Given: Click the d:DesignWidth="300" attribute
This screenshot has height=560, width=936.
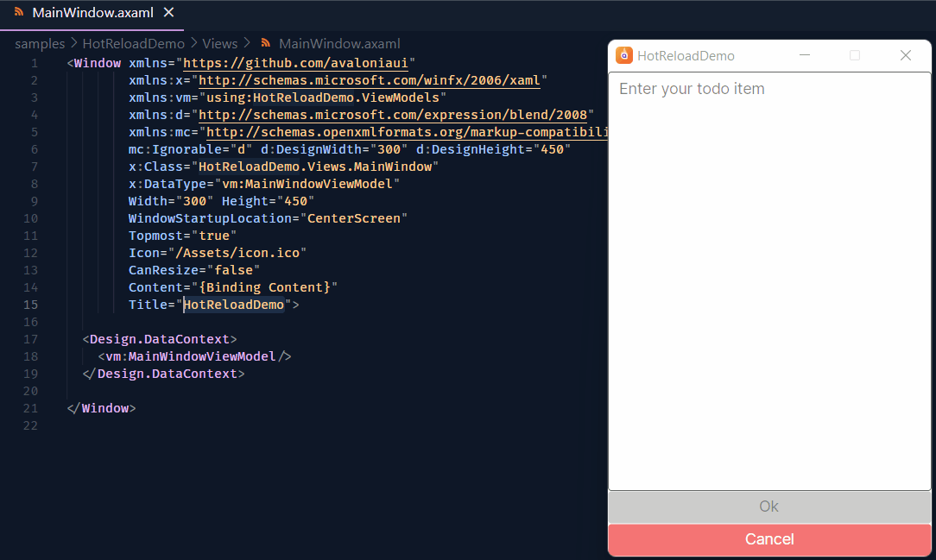Looking at the screenshot, I should coord(334,149).
